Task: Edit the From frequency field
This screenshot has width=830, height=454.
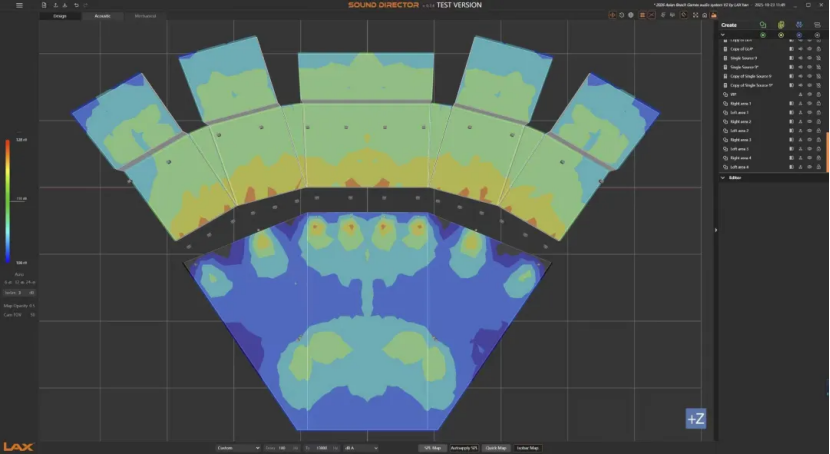Action: [x=284, y=448]
